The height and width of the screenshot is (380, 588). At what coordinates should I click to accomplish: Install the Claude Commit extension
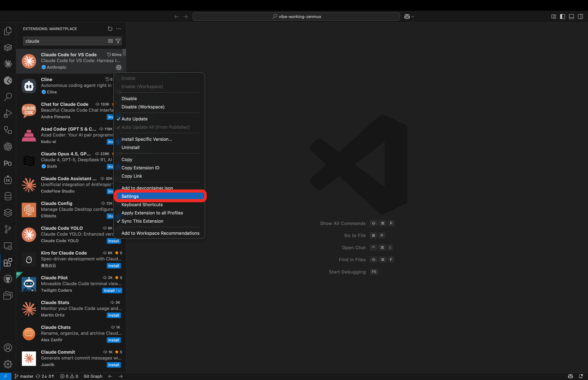tap(113, 365)
